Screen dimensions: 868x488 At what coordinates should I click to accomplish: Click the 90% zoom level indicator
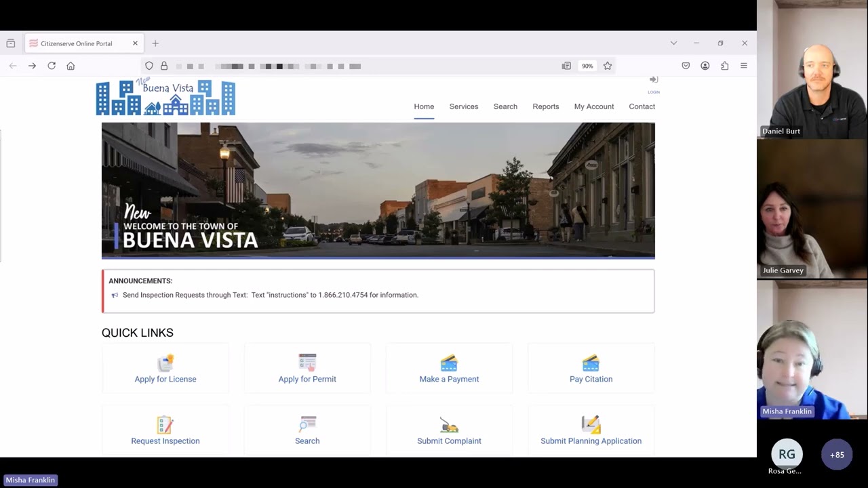(587, 66)
